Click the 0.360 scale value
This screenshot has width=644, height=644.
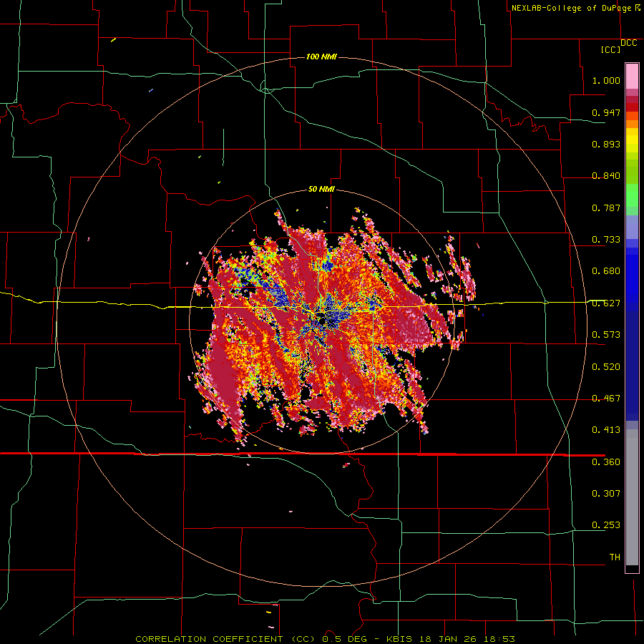[x=606, y=462]
